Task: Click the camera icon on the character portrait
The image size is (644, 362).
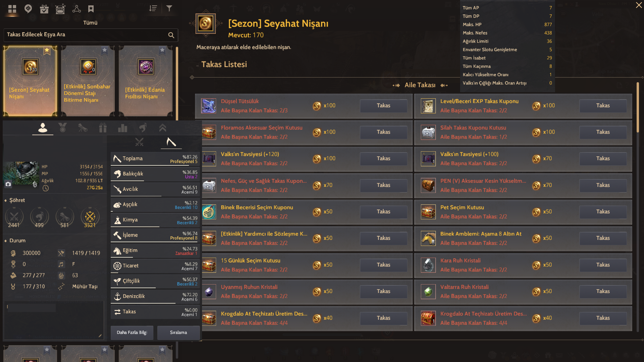Action: point(8,184)
